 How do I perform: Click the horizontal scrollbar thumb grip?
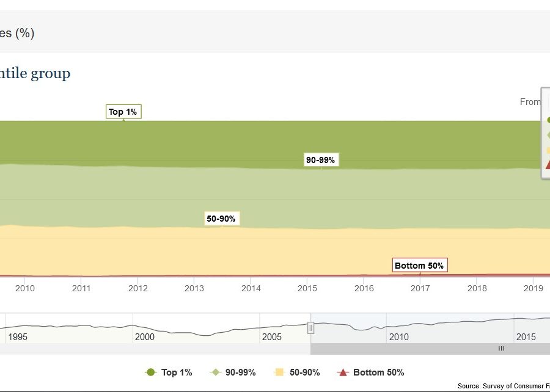(x=501, y=349)
